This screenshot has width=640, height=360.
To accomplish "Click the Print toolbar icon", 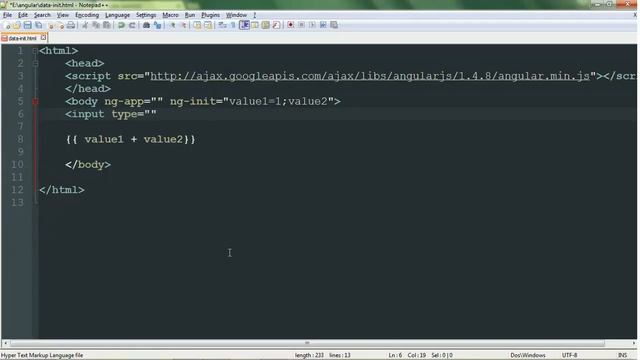I will (x=71, y=25).
